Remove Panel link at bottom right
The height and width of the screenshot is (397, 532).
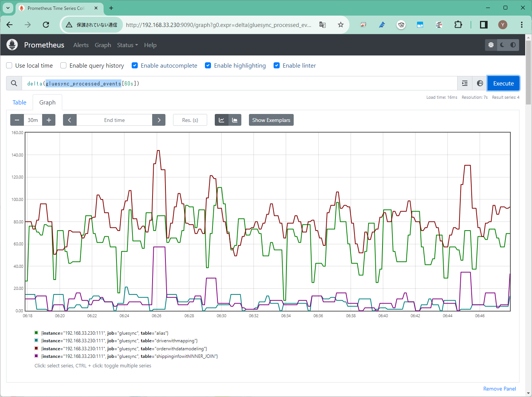tap(500, 389)
